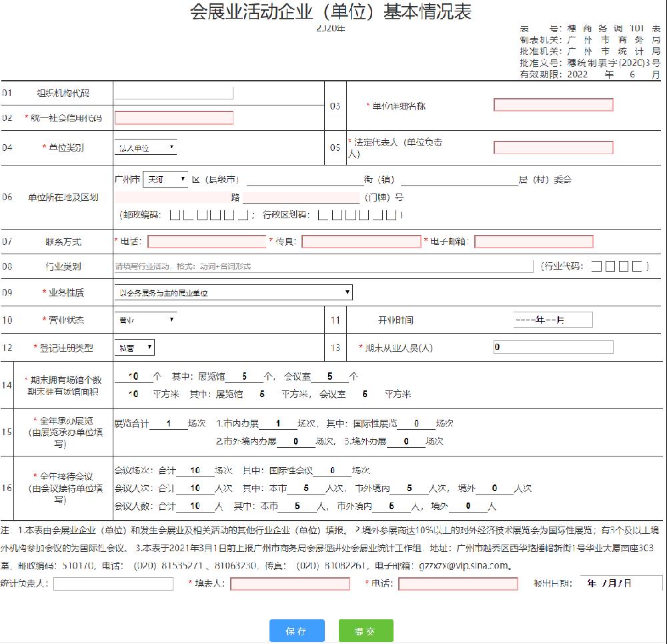
Task: Click the 展览馆 area field (平方米)
Action: point(262,394)
